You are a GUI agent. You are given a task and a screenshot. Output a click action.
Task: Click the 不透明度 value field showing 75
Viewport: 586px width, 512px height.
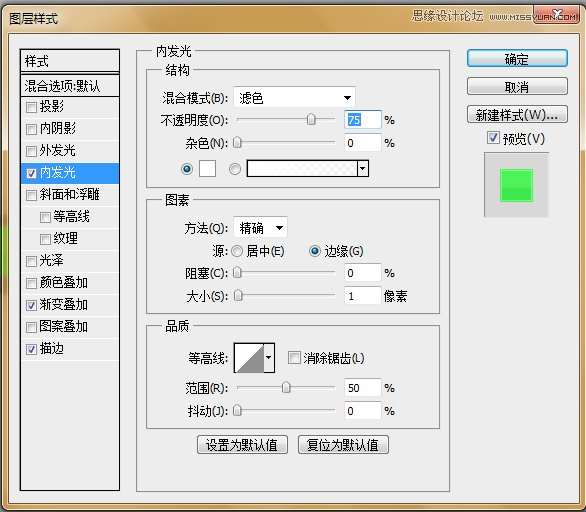[363, 120]
